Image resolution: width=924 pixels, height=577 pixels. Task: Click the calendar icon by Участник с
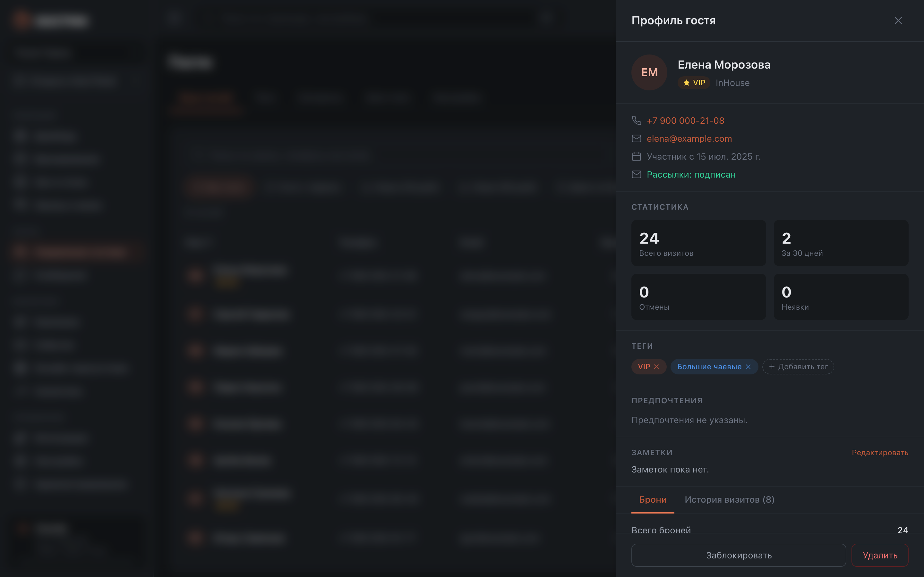(636, 156)
